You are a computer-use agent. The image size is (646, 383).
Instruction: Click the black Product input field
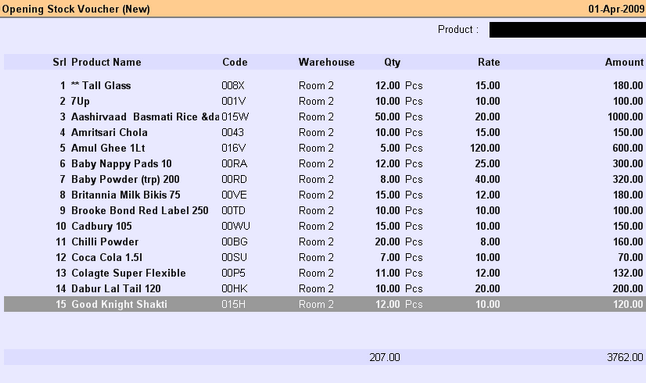tap(567, 30)
